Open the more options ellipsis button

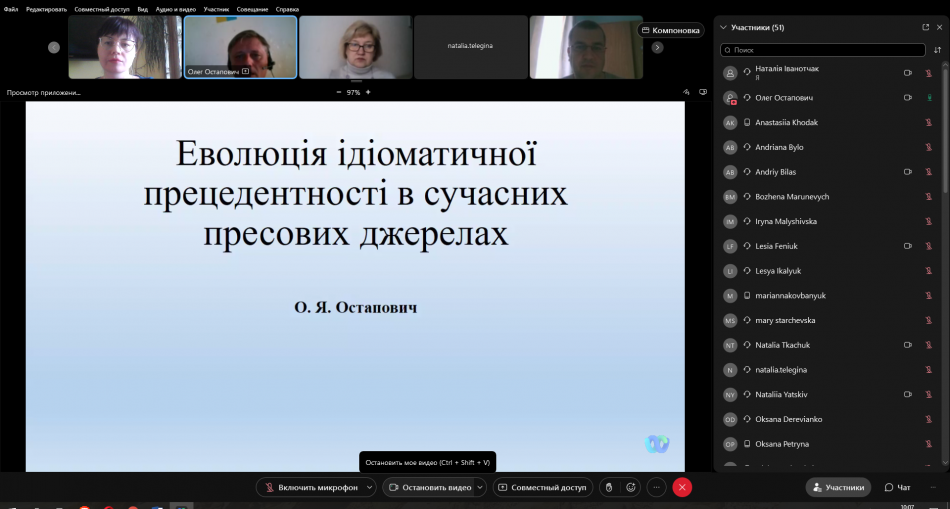[656, 487]
